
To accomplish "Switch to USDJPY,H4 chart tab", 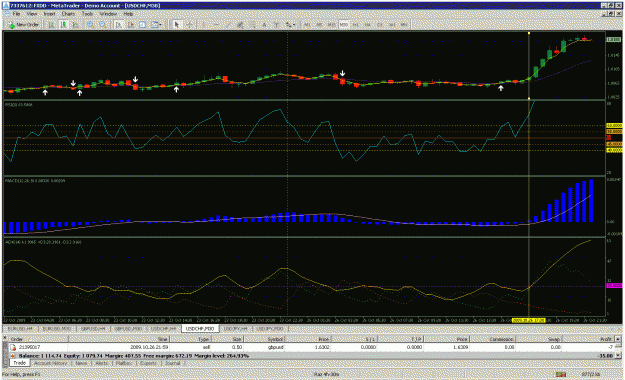I will (236, 329).
